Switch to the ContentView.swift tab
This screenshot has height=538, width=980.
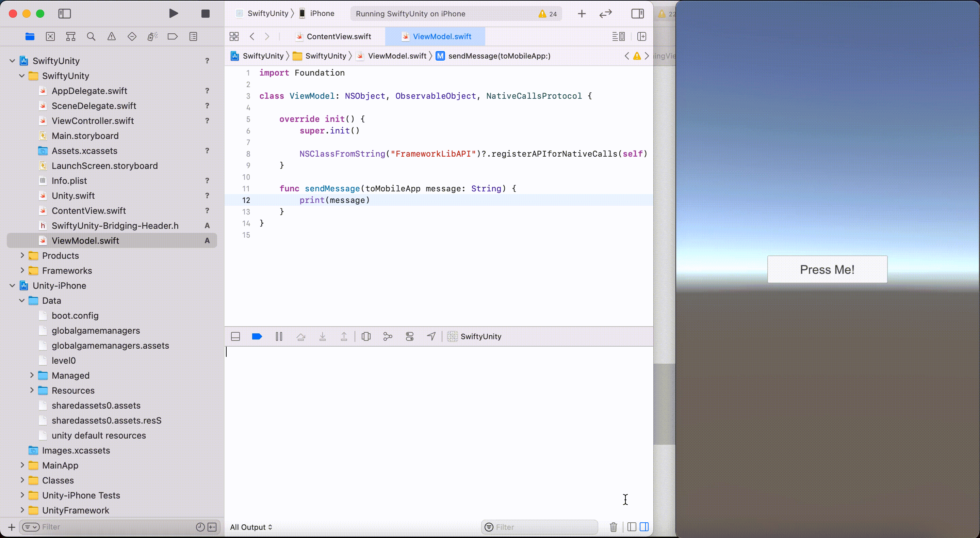(x=339, y=36)
